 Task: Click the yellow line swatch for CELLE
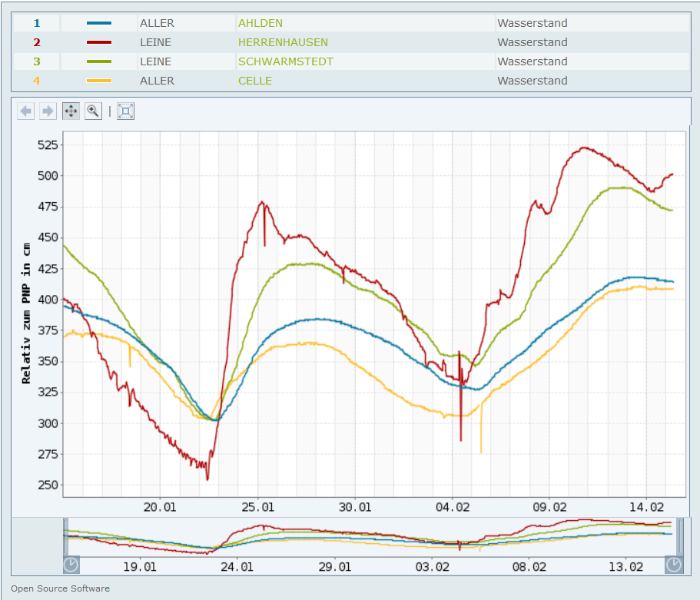pyautogui.click(x=99, y=81)
